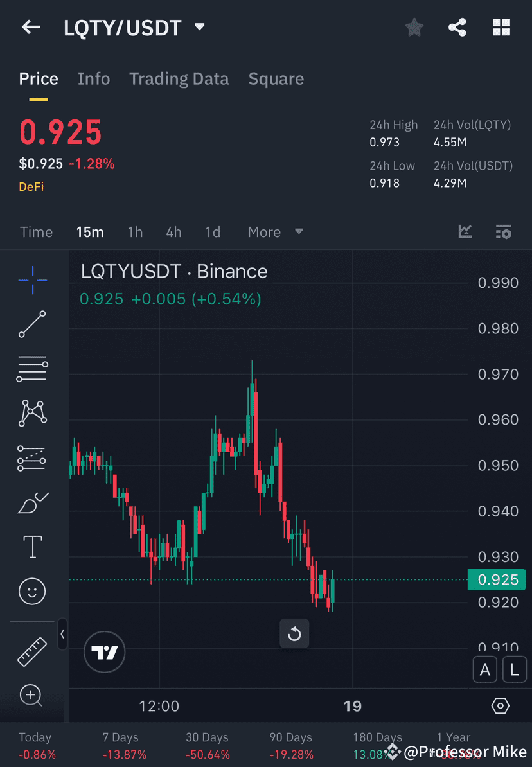Open chart settings via hexagon gear
Viewport: 532px width, 767px height.
coord(501,705)
